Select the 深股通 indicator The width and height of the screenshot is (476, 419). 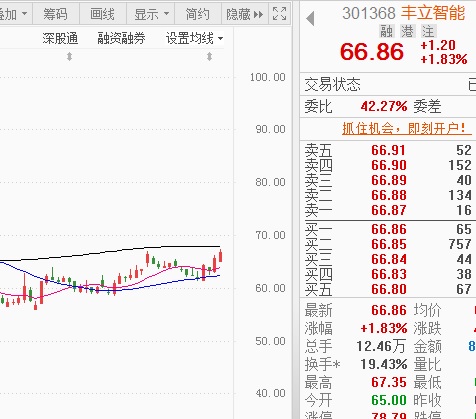click(x=60, y=39)
